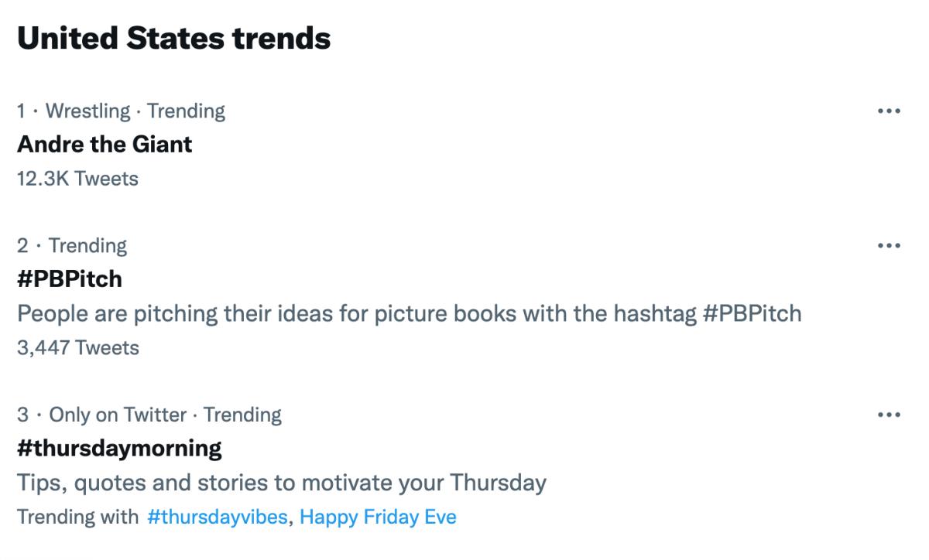
Task: Click #PBPitch hashtag at end of description
Action: click(x=752, y=313)
